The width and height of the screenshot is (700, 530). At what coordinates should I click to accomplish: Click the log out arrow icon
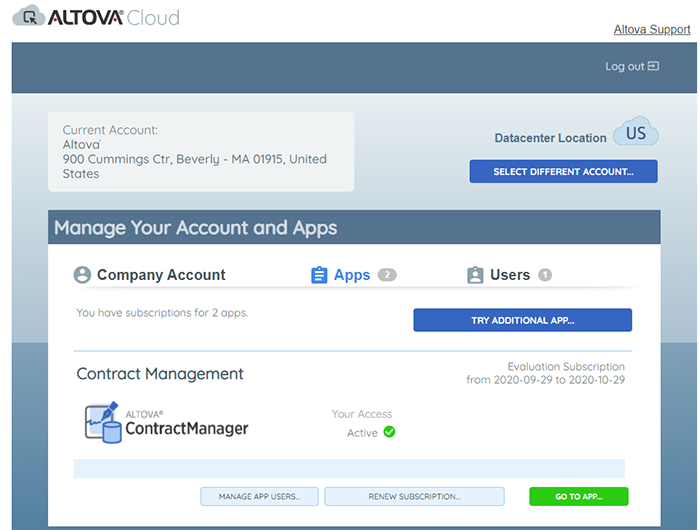pyautogui.click(x=654, y=66)
